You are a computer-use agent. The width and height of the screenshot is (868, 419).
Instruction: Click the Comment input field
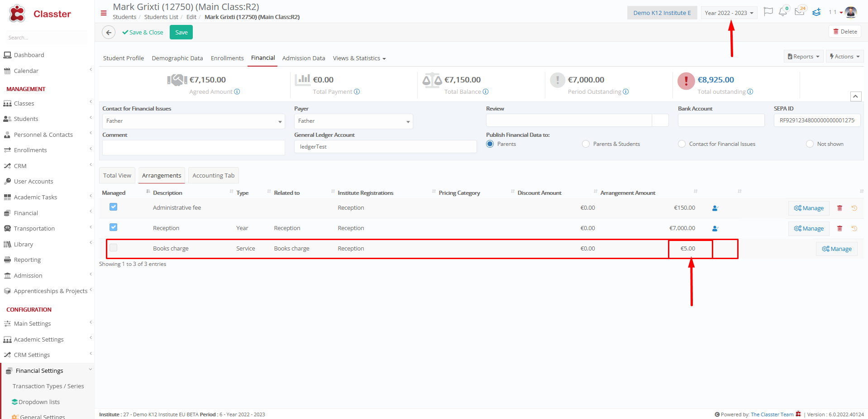193,148
